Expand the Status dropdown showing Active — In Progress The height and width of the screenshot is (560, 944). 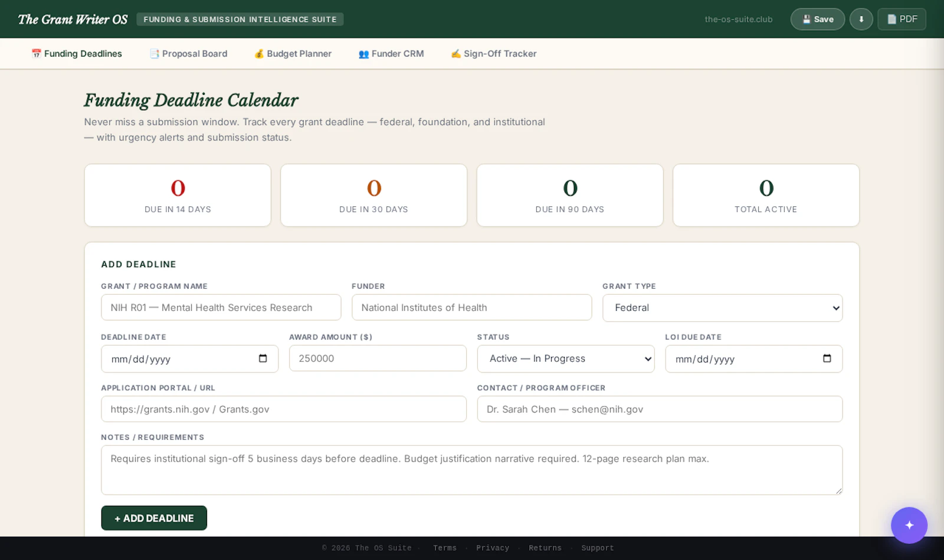point(566,358)
